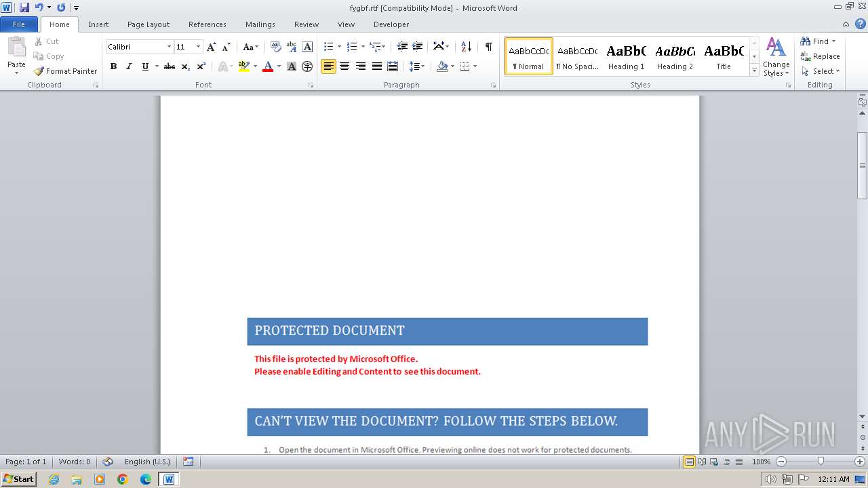Viewport: 868px width, 488px height.
Task: Apply the Title style
Action: tap(724, 56)
